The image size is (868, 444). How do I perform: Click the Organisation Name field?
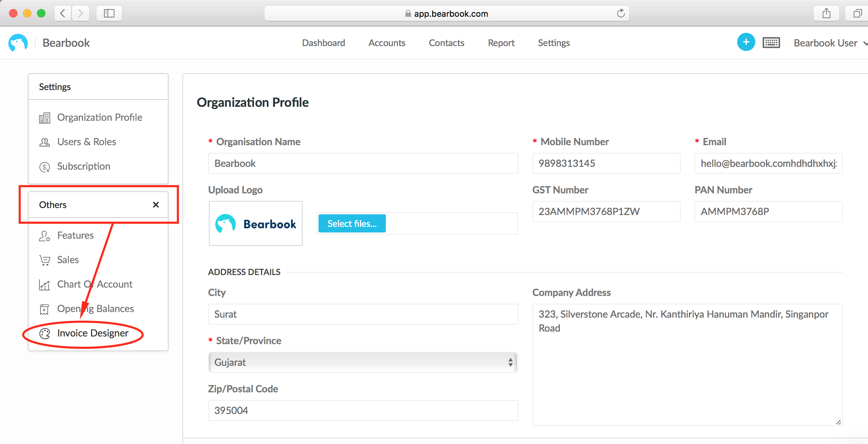coord(363,163)
